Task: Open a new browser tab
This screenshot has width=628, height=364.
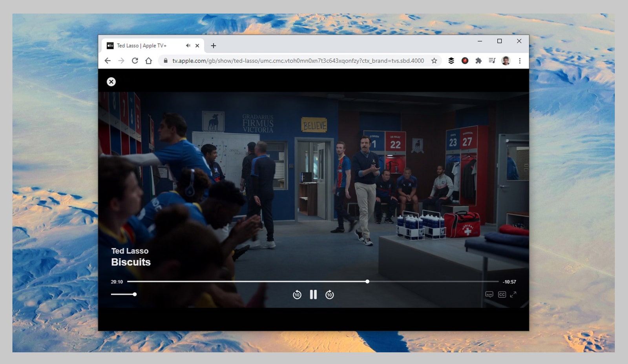Action: [x=214, y=45]
